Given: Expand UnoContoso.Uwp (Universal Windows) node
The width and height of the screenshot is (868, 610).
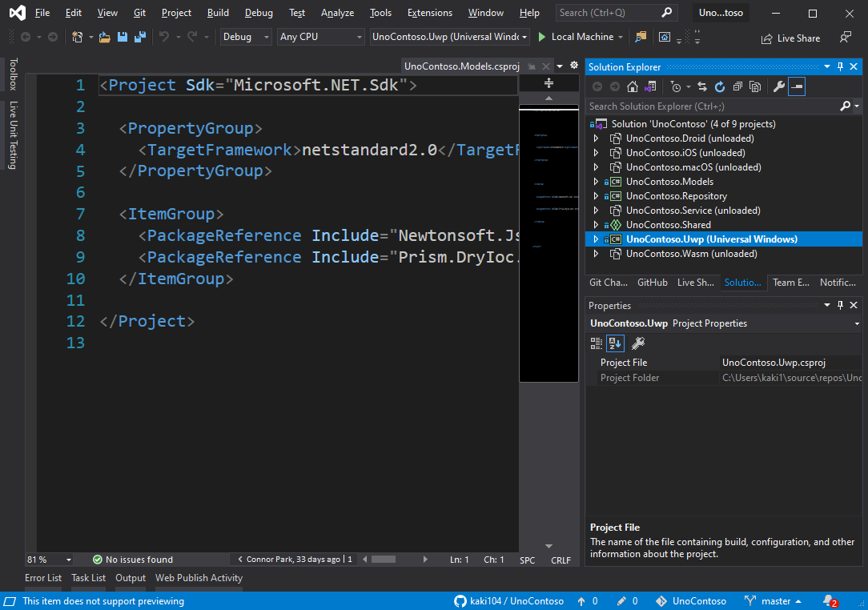Looking at the screenshot, I should click(x=597, y=239).
